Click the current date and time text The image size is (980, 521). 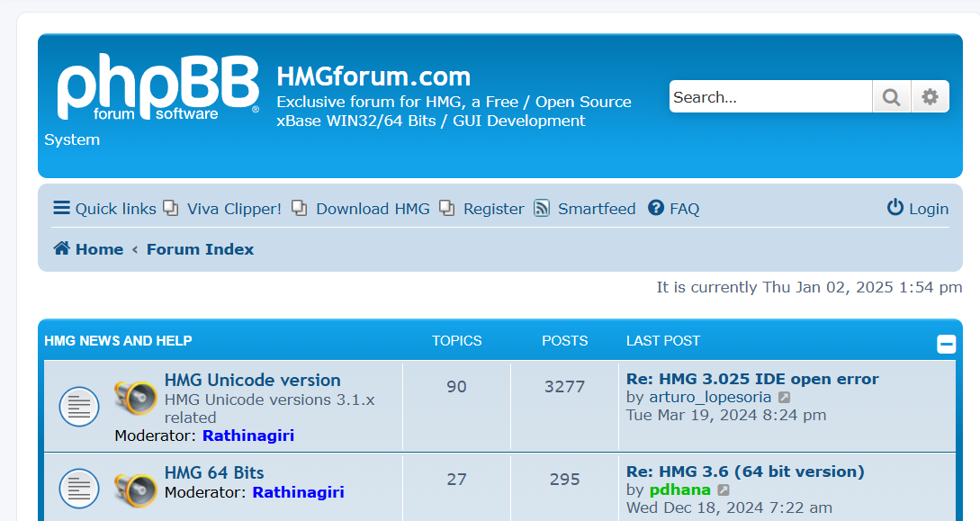click(809, 287)
